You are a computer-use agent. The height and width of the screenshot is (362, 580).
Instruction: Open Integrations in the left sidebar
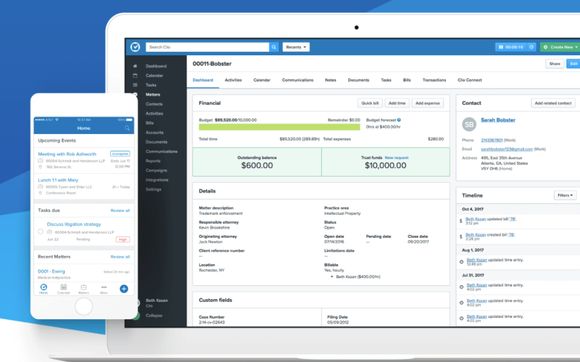coord(157,180)
